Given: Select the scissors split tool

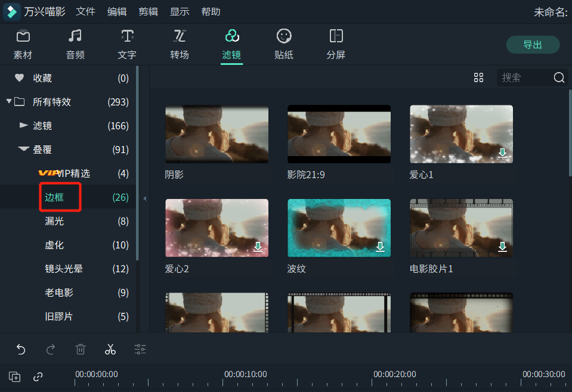Looking at the screenshot, I should [x=110, y=350].
